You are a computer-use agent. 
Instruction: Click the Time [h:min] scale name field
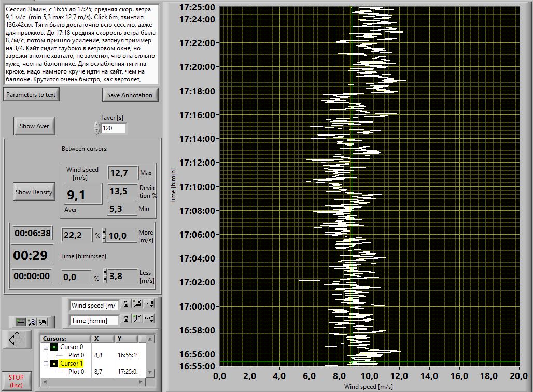(x=94, y=321)
